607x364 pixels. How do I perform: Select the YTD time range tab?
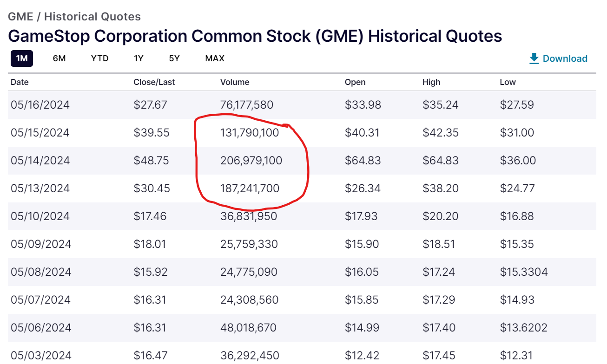click(x=99, y=58)
